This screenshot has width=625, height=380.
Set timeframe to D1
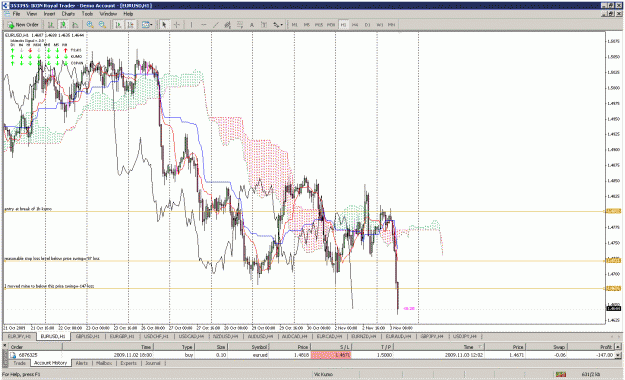pyautogui.click(x=368, y=25)
